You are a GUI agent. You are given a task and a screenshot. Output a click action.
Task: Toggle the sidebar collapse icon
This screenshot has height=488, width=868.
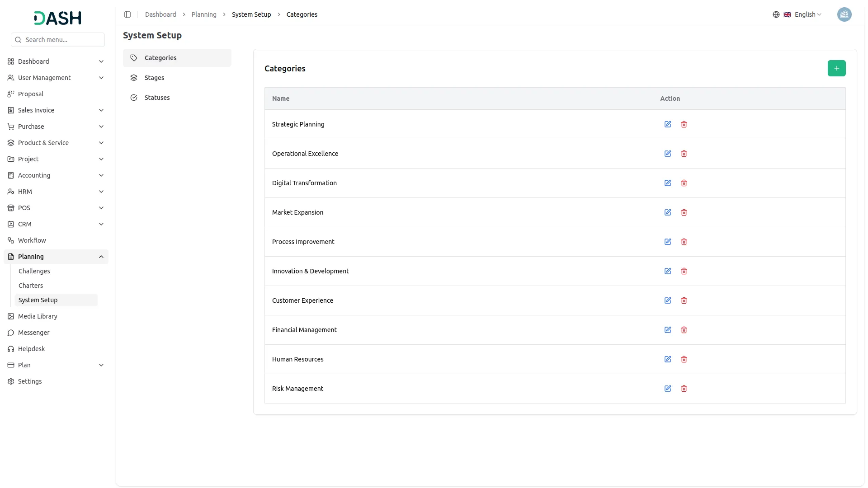pyautogui.click(x=127, y=14)
